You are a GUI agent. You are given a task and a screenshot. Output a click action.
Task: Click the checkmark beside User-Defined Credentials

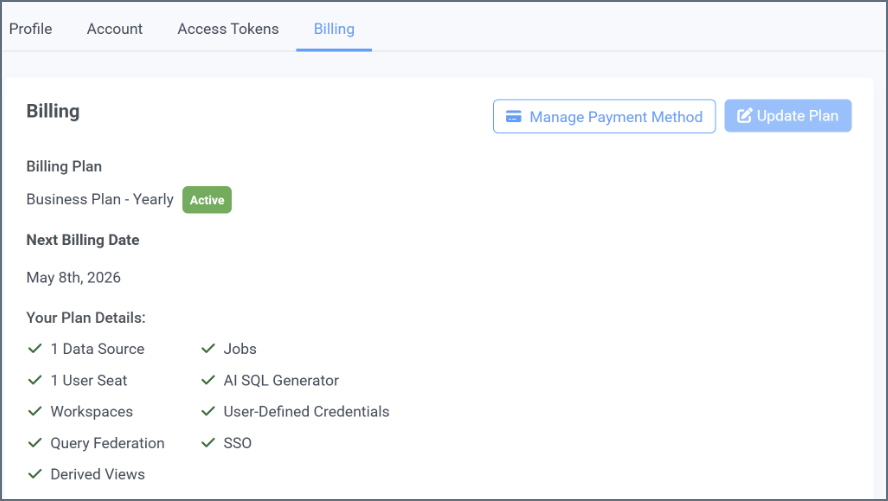click(208, 411)
